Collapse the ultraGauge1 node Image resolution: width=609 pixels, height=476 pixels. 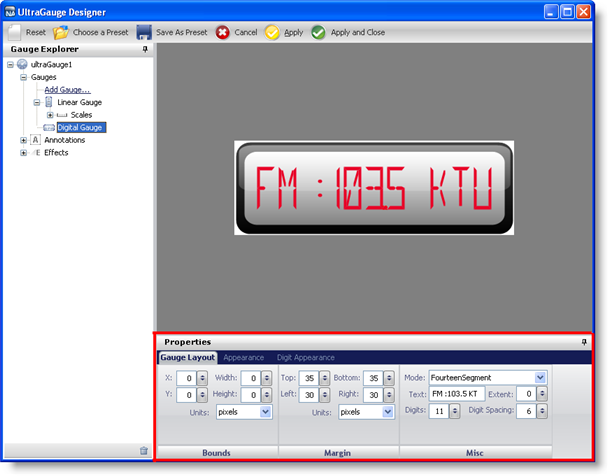pos(10,64)
